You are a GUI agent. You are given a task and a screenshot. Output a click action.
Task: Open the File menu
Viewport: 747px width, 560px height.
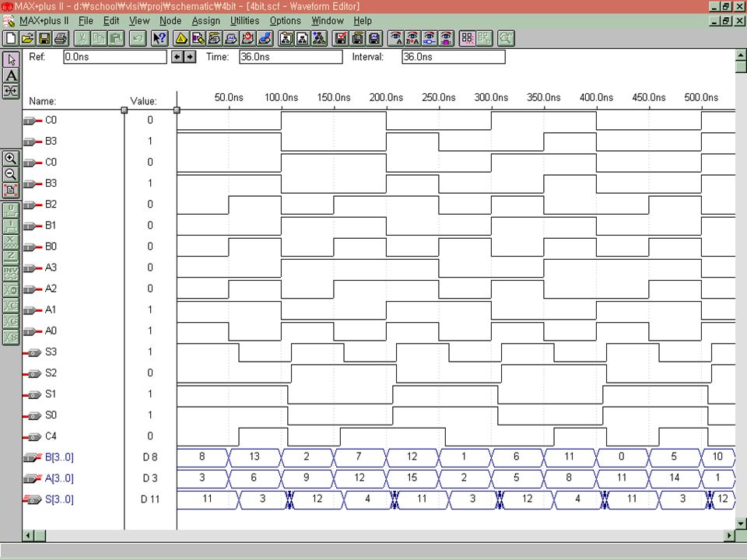(x=86, y=21)
